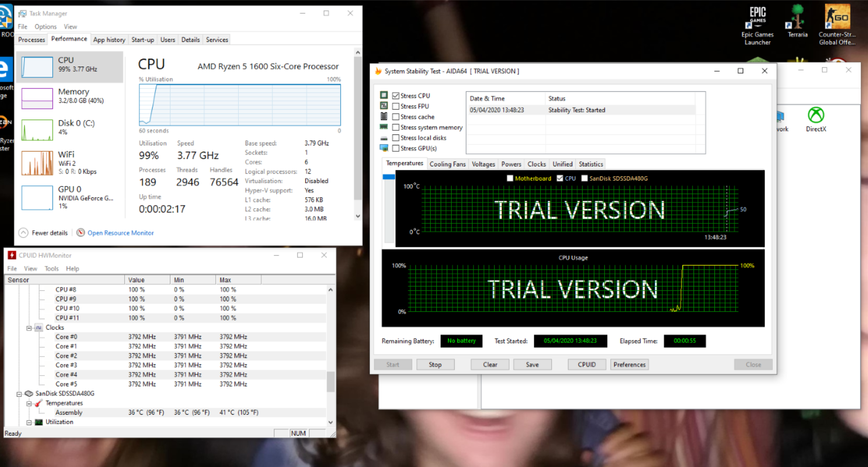This screenshot has height=467, width=868.
Task: Switch to Processes tab in Task Manager
Action: 31,40
